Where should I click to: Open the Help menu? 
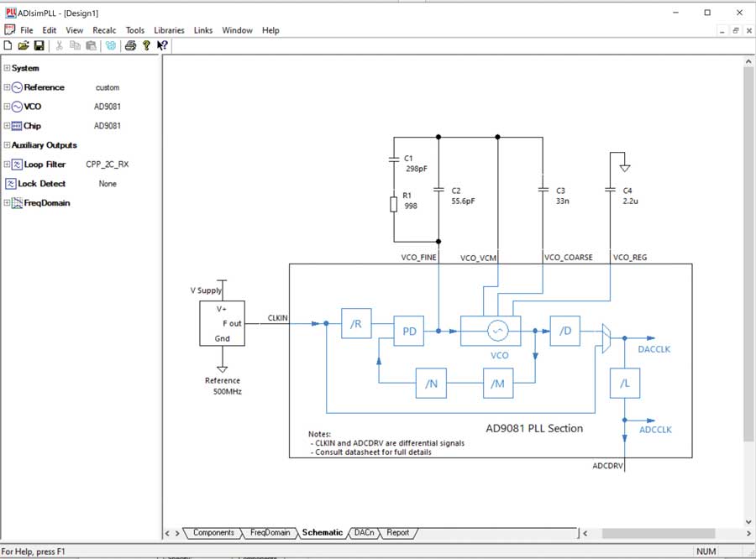pos(270,30)
